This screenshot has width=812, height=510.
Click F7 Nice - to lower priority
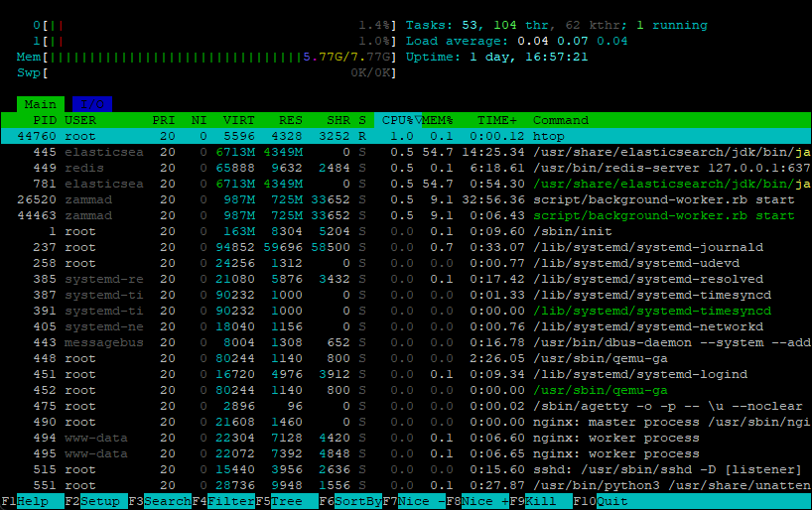(414, 501)
